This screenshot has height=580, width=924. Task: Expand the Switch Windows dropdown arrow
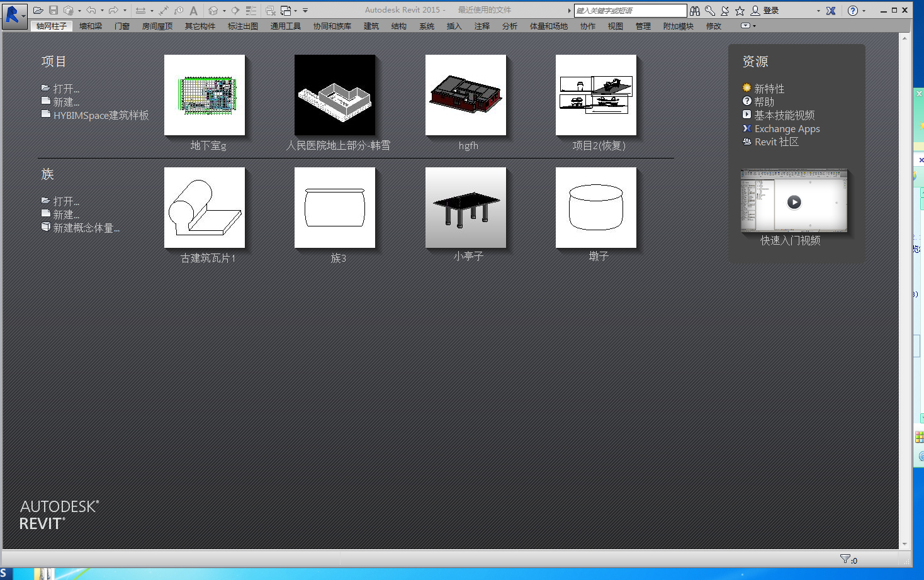click(295, 11)
